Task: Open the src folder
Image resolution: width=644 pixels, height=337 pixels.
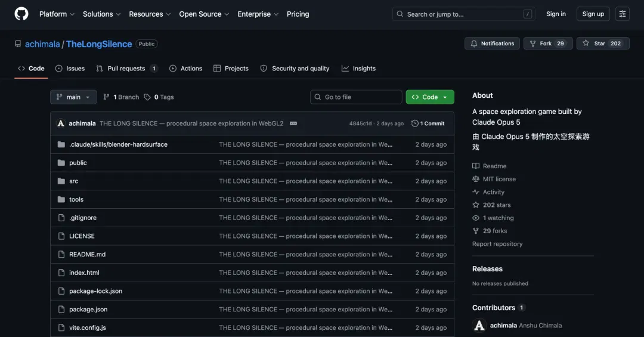Action: pos(73,181)
